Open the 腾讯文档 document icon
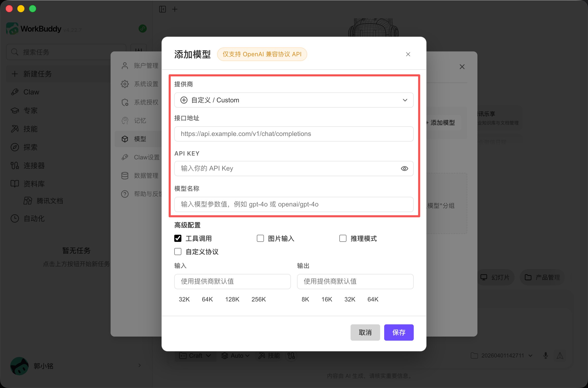The width and height of the screenshot is (588, 388). point(28,201)
